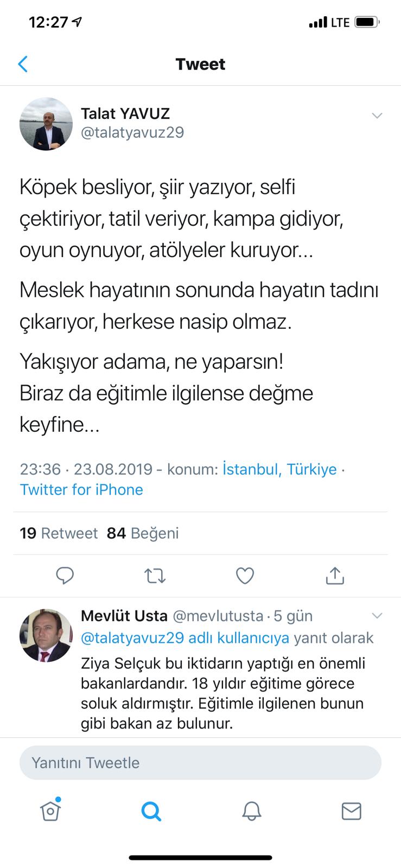Expand options for Talat YAVUZ's tweet

[377, 115]
